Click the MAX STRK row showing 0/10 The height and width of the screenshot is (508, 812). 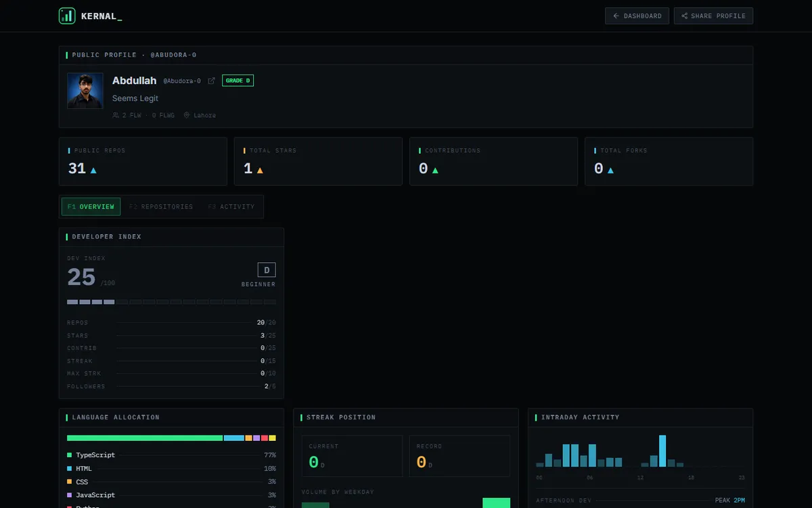(x=171, y=374)
